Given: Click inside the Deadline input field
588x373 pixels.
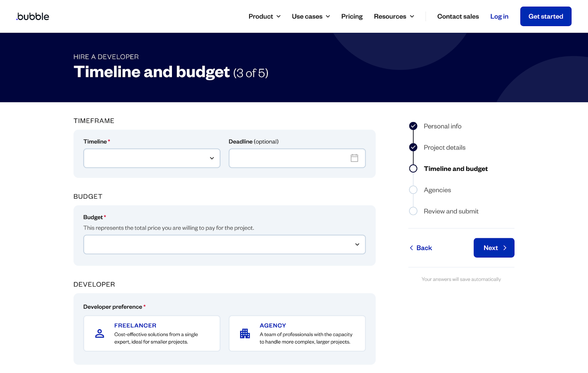Looking at the screenshot, I should pos(290,158).
